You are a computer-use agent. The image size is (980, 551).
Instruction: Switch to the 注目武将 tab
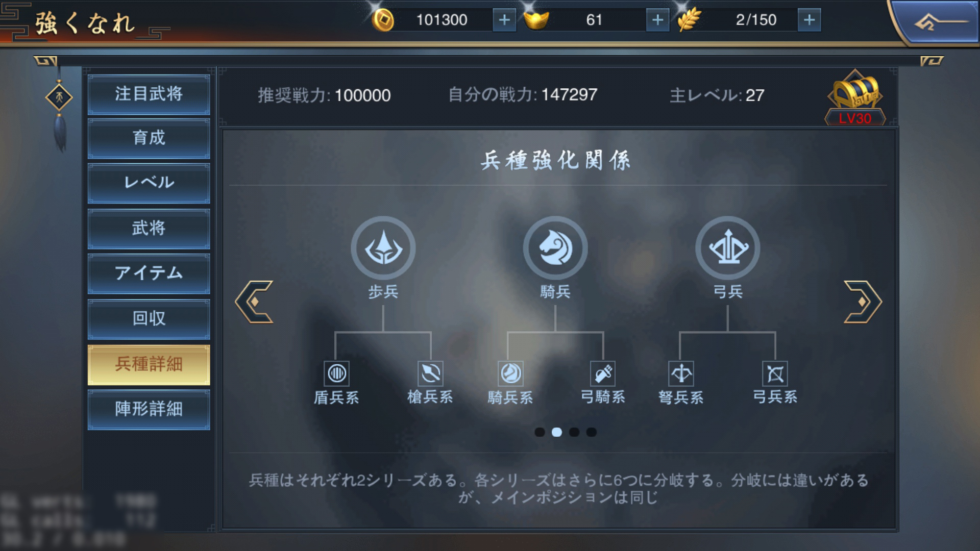(x=149, y=94)
